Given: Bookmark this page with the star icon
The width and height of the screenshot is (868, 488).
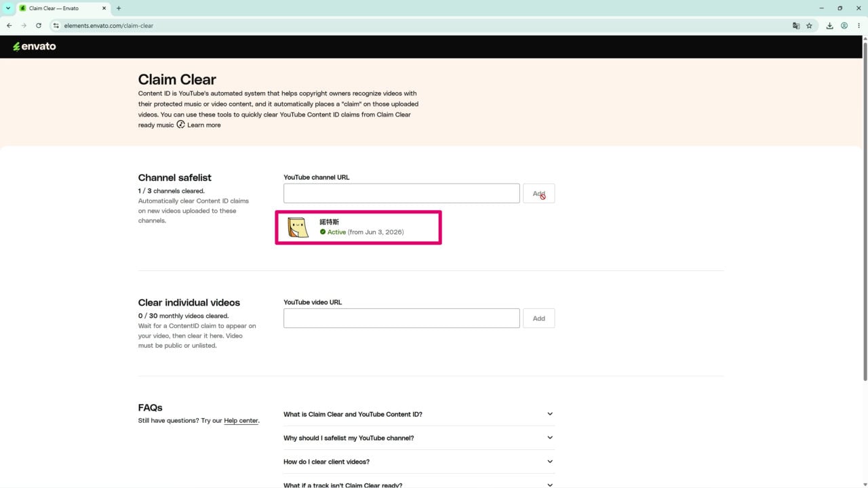Looking at the screenshot, I should click(x=809, y=26).
